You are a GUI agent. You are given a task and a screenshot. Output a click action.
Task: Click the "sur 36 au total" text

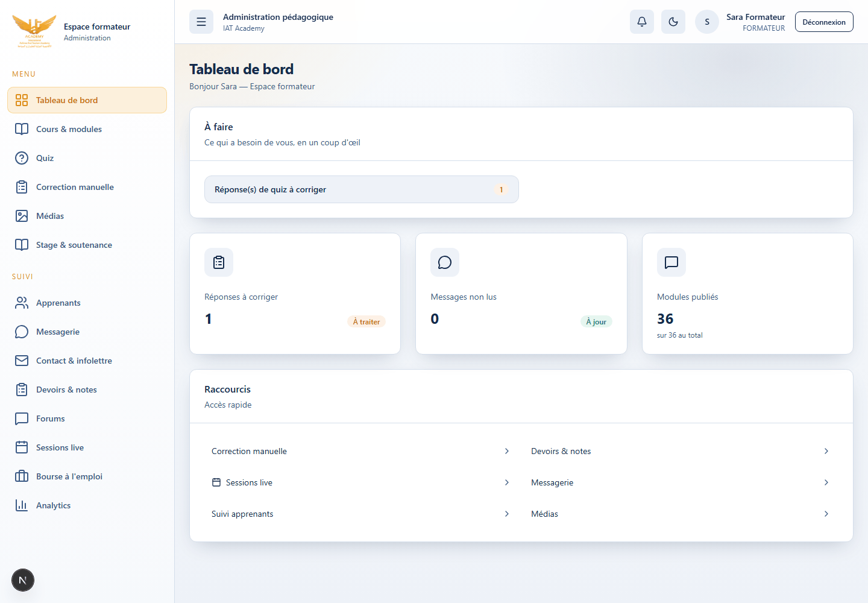click(680, 335)
